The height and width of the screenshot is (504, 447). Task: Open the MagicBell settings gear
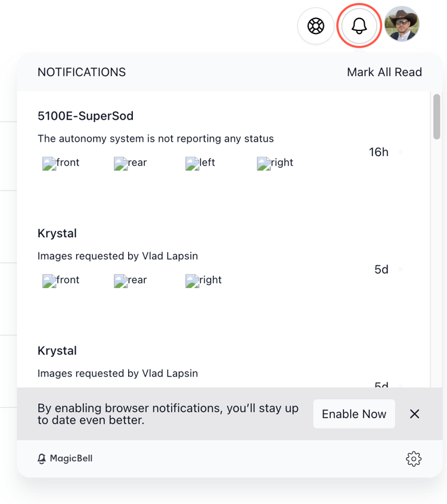coord(414,459)
